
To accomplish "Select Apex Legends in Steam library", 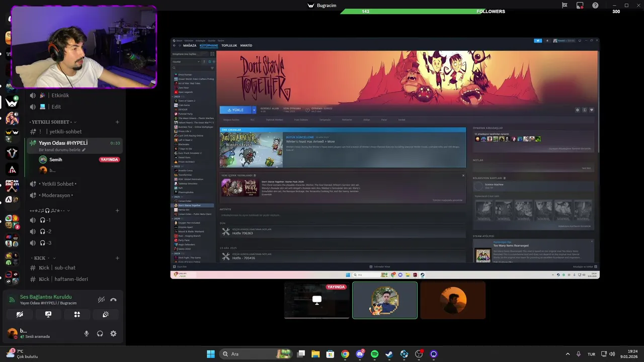I will click(185, 92).
